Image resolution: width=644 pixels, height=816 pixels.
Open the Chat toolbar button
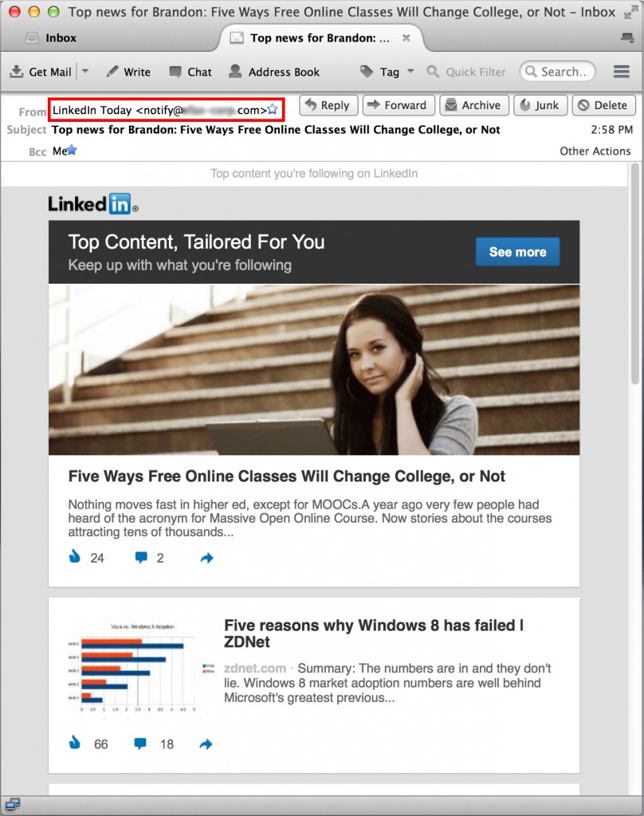190,72
